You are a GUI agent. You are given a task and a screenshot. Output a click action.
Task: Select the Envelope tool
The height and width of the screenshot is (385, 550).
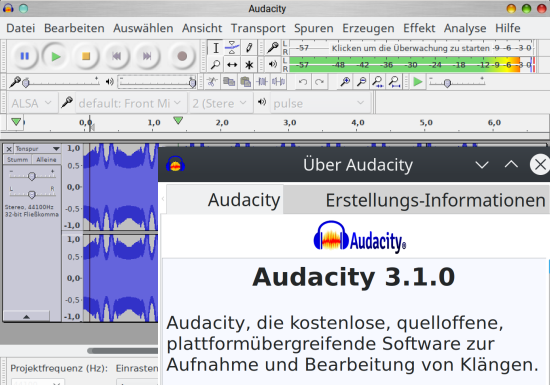click(x=232, y=48)
